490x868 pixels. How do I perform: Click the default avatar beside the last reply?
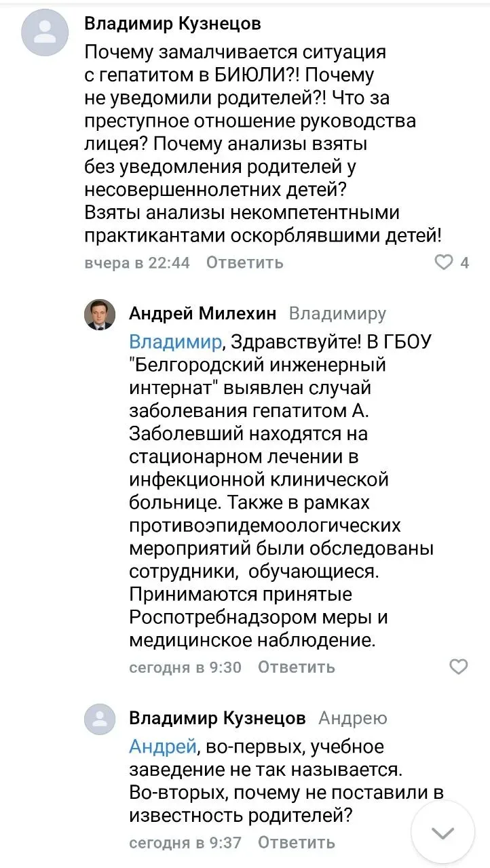pyautogui.click(x=99, y=719)
